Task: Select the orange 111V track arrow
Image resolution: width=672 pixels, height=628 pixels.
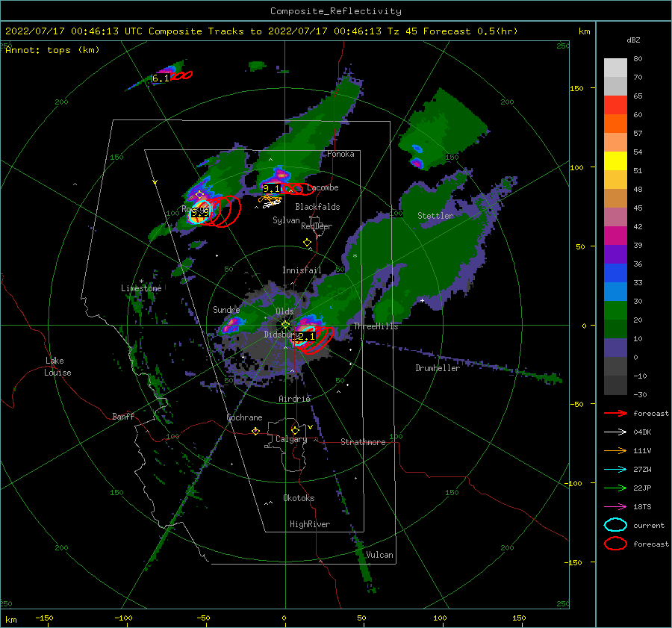Action: point(615,450)
